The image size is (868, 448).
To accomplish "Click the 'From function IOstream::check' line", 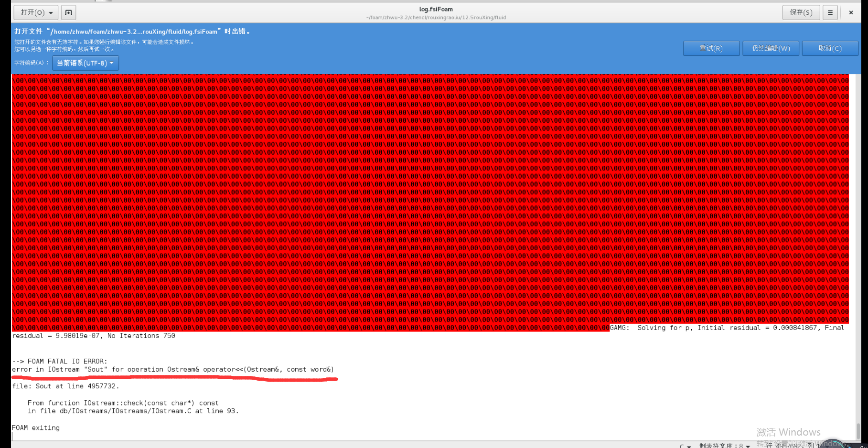I will 123,403.
